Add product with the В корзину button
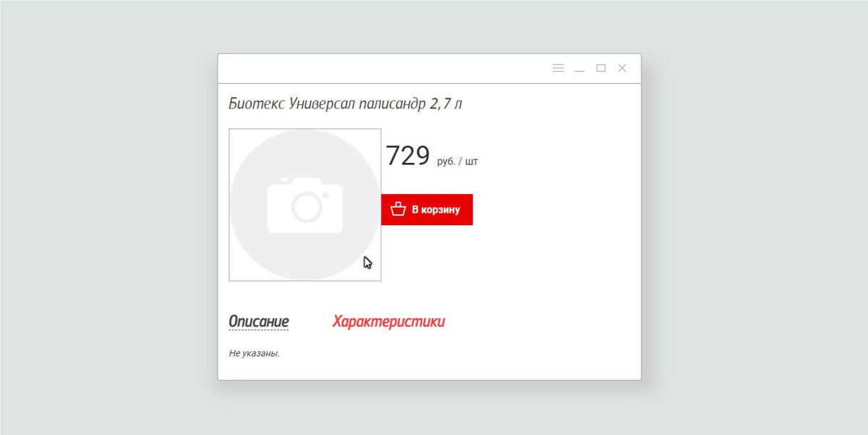 coord(427,210)
